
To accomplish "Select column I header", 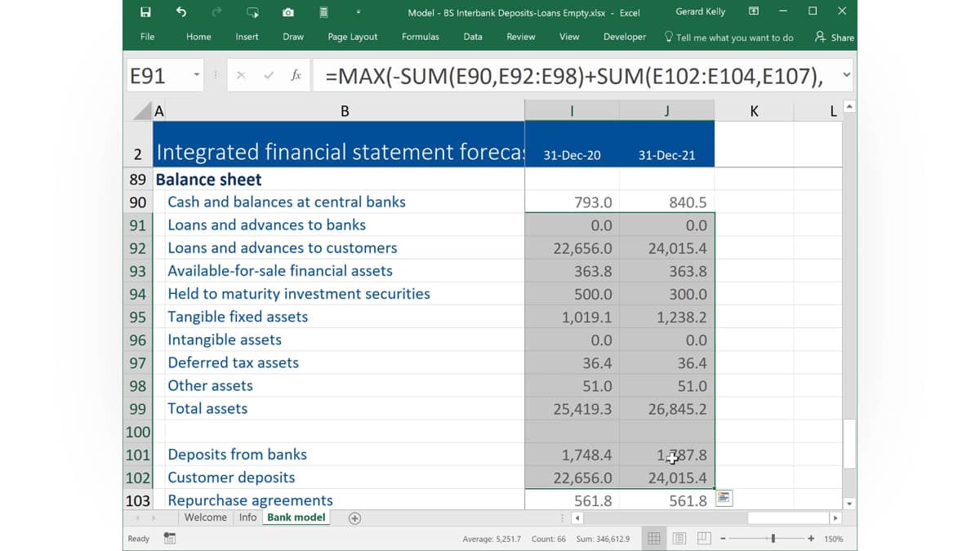I will pyautogui.click(x=572, y=111).
